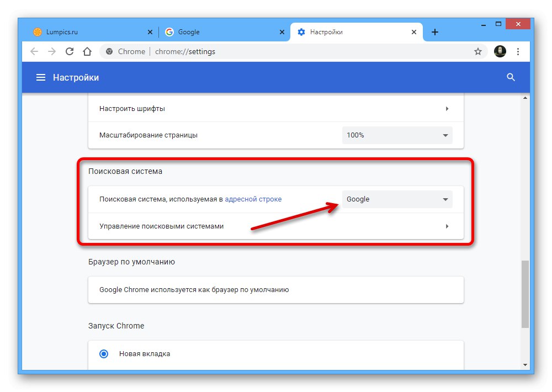Click the new tab plus button

[435, 31]
